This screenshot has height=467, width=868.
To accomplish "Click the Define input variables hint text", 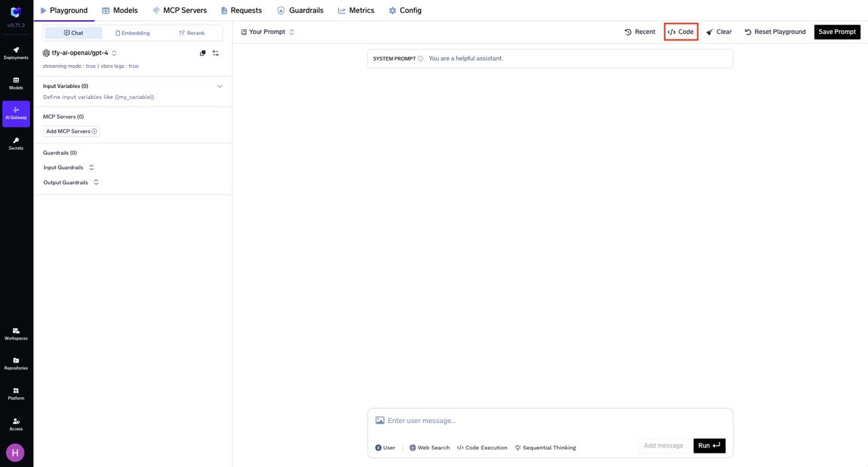I will [98, 98].
